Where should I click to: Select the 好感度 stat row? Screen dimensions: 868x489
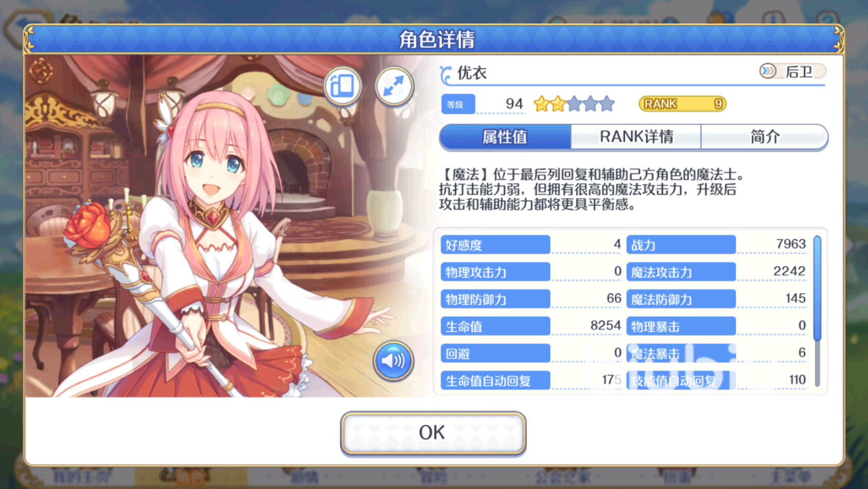(x=531, y=245)
